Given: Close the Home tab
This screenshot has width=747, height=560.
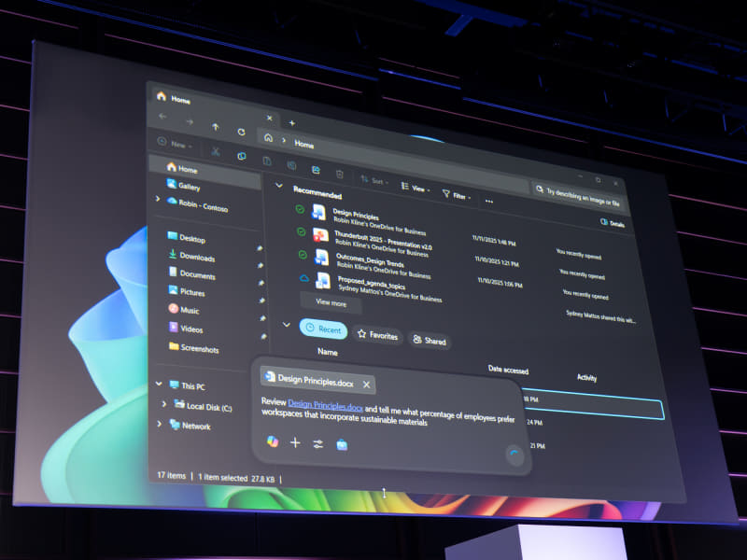Looking at the screenshot, I should click(270, 118).
